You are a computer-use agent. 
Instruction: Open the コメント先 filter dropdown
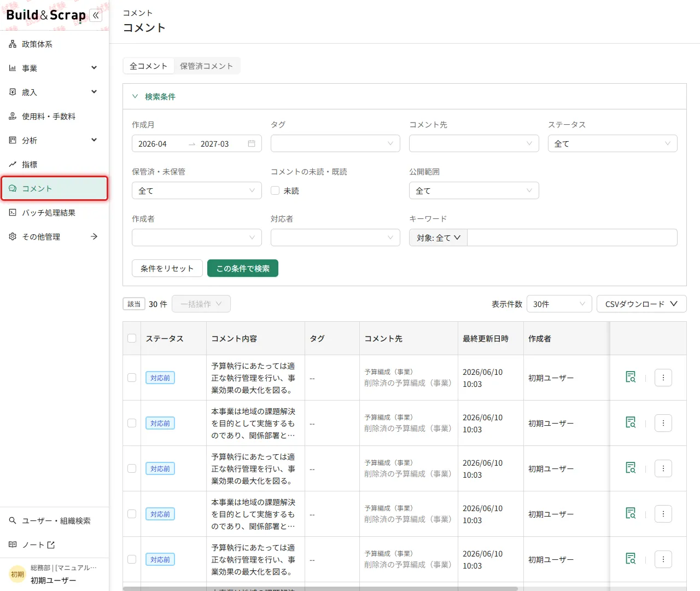pyautogui.click(x=474, y=143)
